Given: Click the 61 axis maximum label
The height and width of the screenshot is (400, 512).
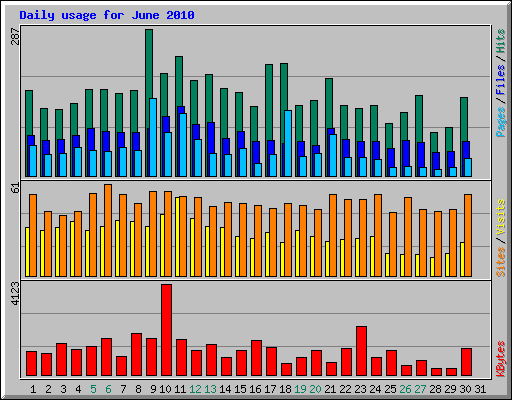Looking at the screenshot, I should click(x=16, y=188).
